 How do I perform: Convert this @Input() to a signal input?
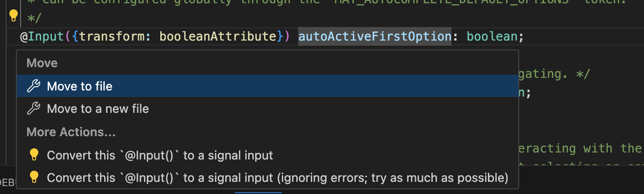(x=160, y=155)
